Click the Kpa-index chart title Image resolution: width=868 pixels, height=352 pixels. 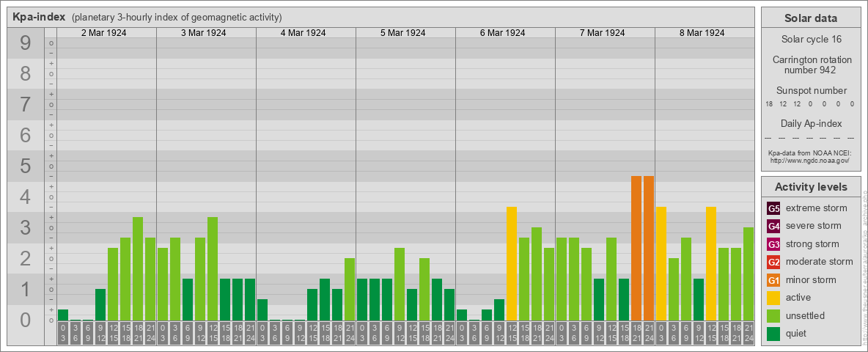coord(39,18)
